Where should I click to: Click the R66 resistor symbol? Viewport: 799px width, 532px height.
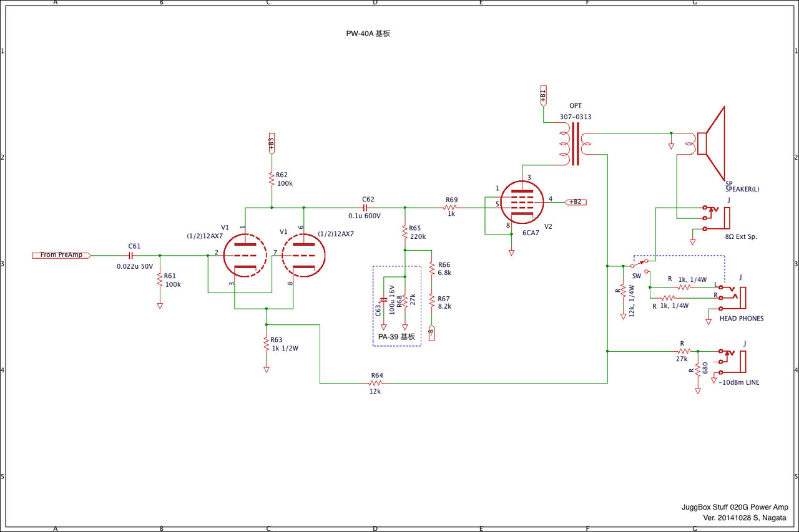[x=432, y=268]
